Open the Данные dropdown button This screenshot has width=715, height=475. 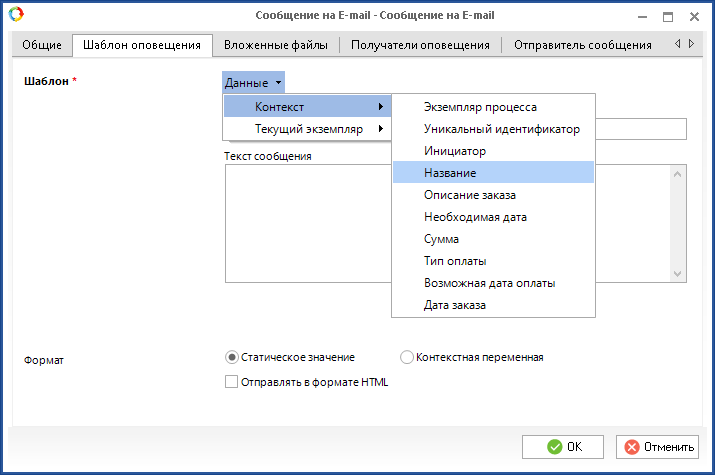(x=254, y=82)
